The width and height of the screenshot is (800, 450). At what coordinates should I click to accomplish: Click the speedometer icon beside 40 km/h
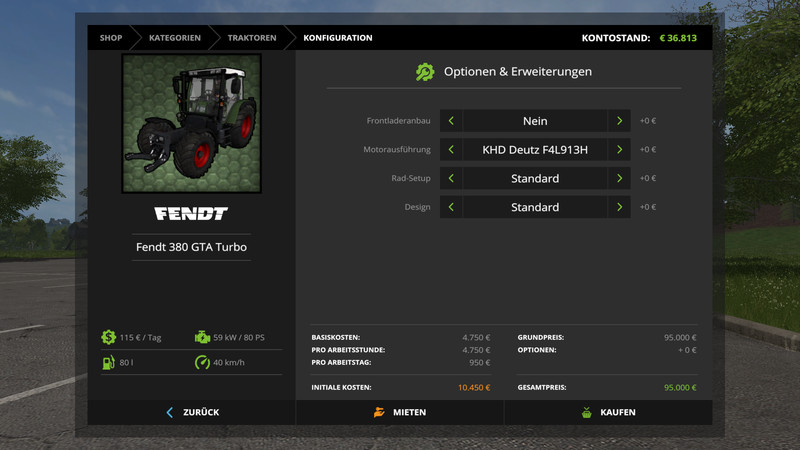(x=202, y=362)
